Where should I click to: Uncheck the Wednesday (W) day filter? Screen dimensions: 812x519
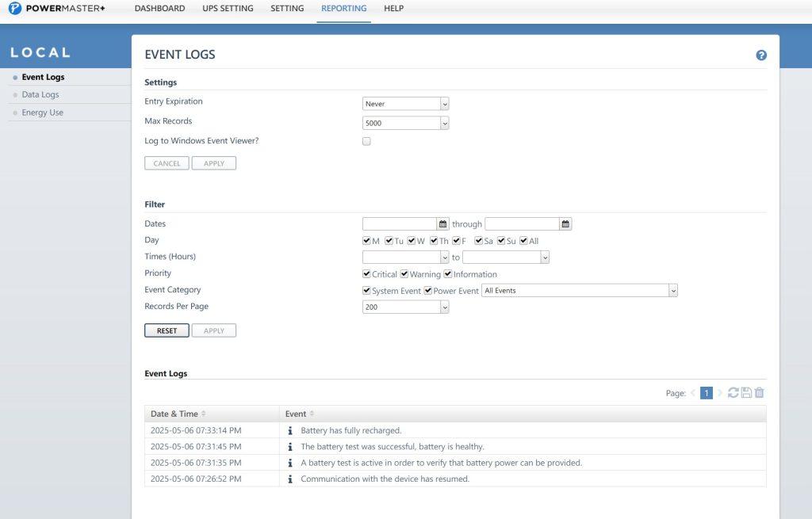click(412, 241)
